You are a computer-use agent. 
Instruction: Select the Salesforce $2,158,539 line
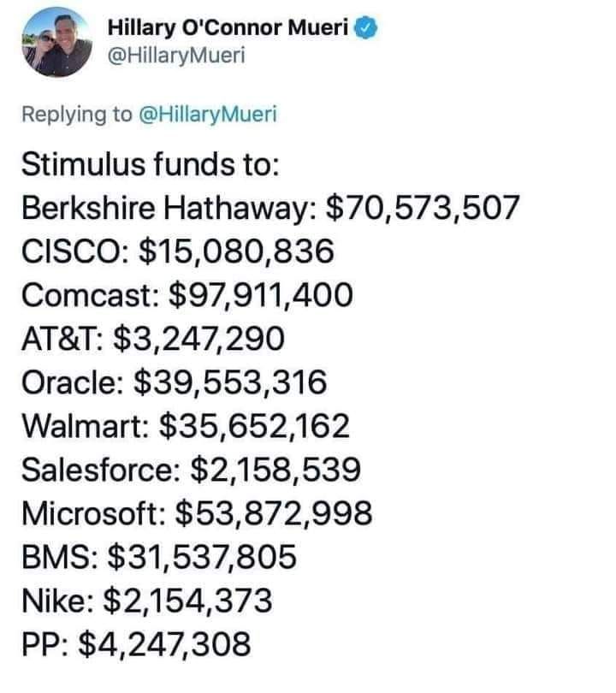pos(192,470)
